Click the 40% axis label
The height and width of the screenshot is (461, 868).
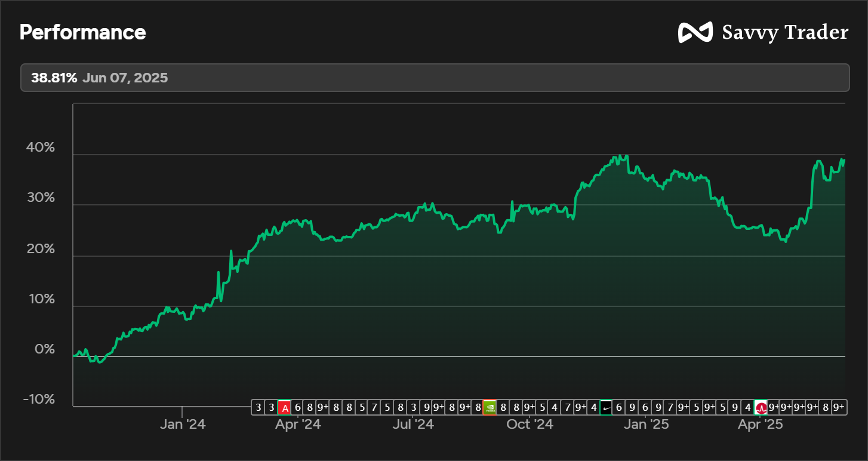click(x=39, y=147)
